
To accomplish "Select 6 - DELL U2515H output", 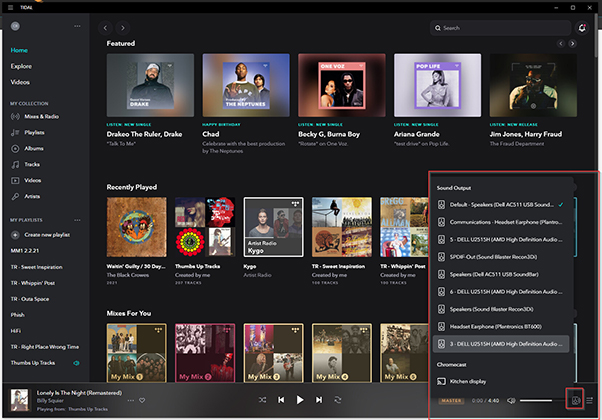I will click(501, 292).
